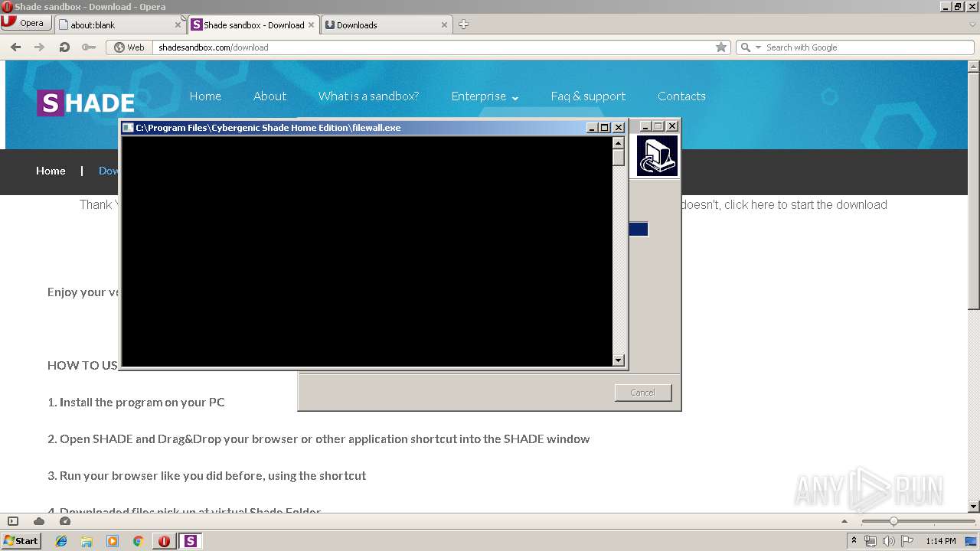Switch to Opera in the taskbar

[164, 541]
